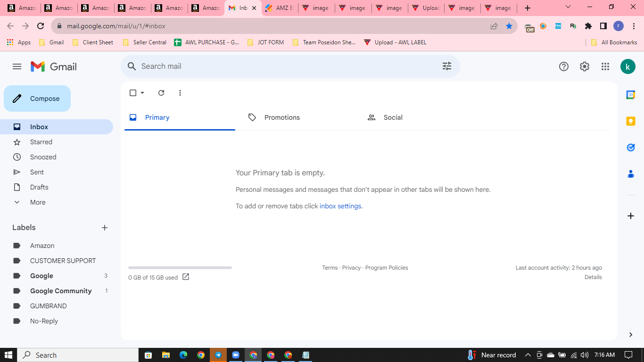This screenshot has width=644, height=362.
Task: Open Gmail Support help icon
Action: click(564, 66)
